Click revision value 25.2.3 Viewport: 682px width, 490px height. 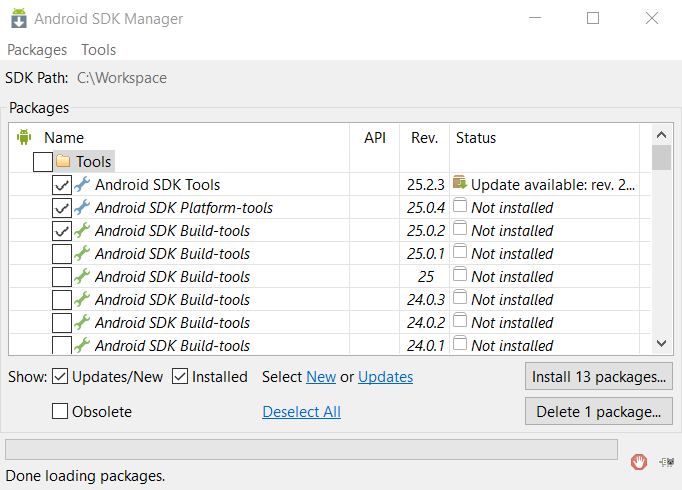[x=426, y=185]
